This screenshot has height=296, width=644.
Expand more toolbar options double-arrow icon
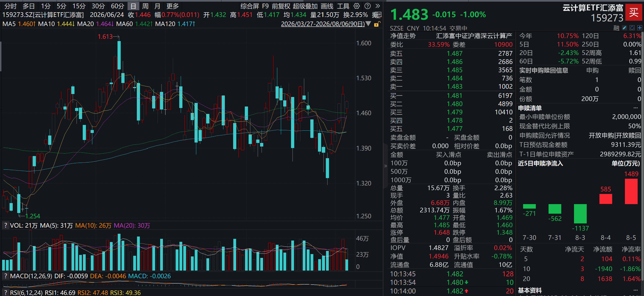[378, 6]
